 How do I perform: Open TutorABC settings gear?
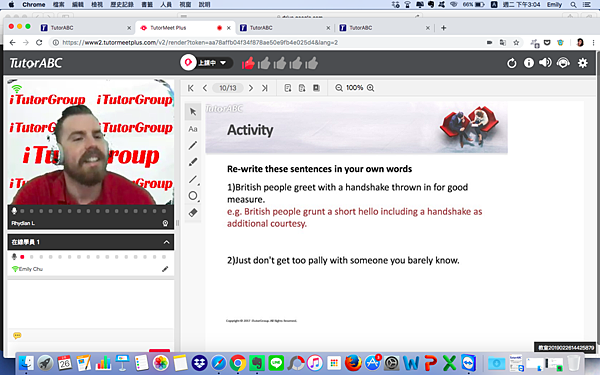click(x=582, y=63)
